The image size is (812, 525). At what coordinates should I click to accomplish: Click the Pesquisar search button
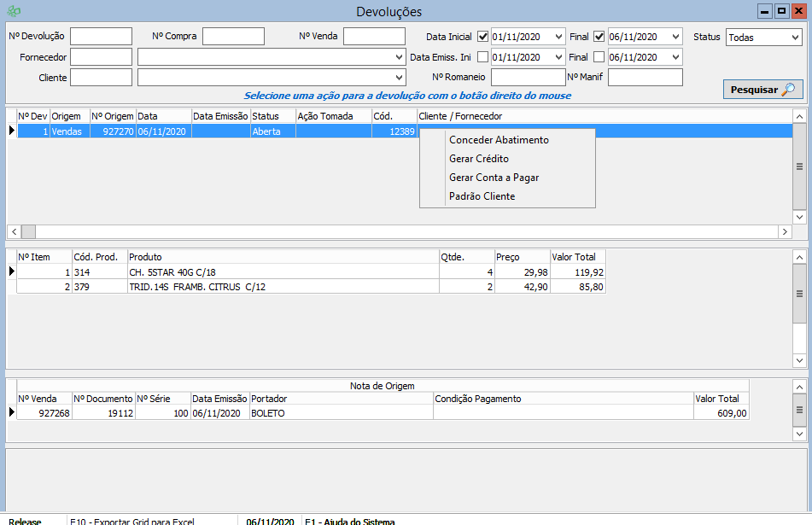point(762,90)
